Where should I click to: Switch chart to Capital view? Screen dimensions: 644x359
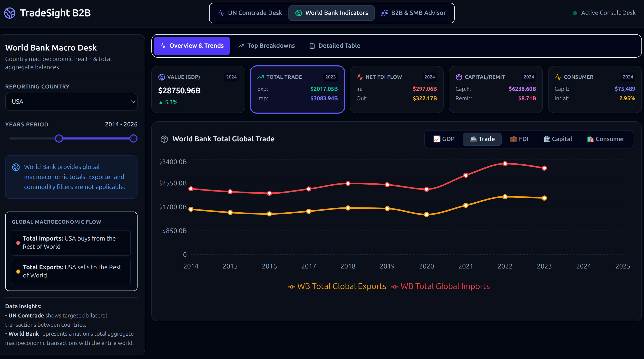coord(558,139)
